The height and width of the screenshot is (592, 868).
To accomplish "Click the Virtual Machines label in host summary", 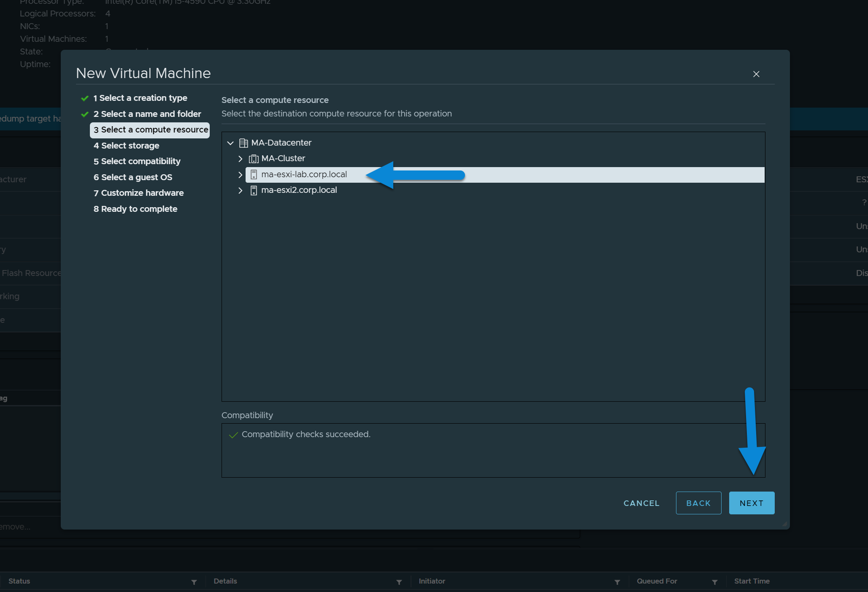I will point(53,39).
